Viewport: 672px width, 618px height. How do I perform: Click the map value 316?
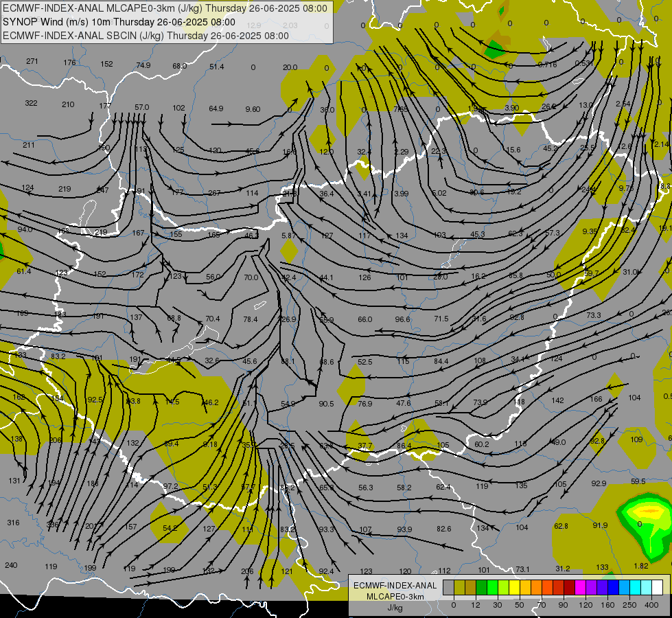(x=13, y=523)
